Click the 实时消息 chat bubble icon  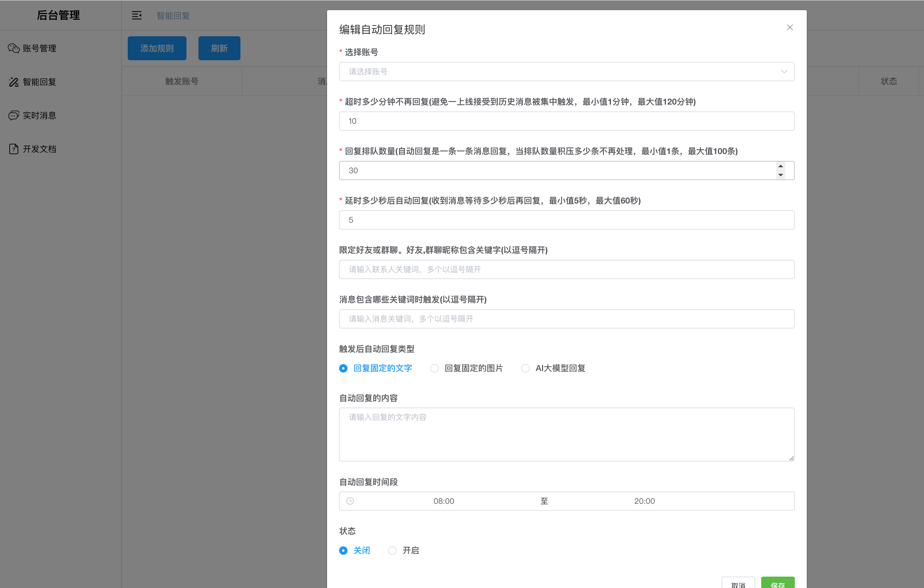[14, 115]
